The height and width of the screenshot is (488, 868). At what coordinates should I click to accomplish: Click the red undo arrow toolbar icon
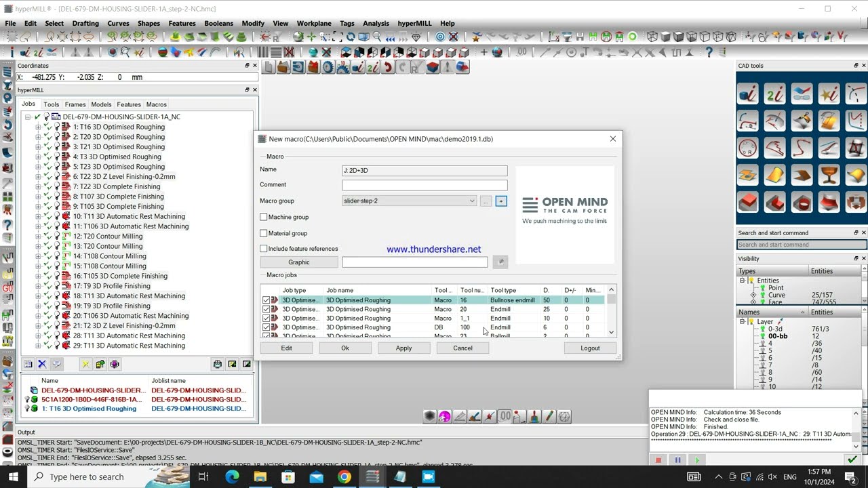coord(388,67)
